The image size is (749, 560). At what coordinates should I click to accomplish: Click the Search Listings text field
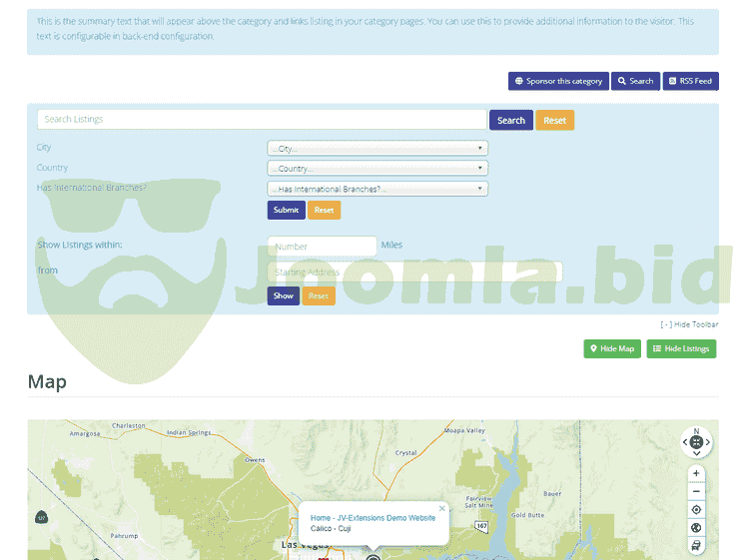(x=262, y=120)
